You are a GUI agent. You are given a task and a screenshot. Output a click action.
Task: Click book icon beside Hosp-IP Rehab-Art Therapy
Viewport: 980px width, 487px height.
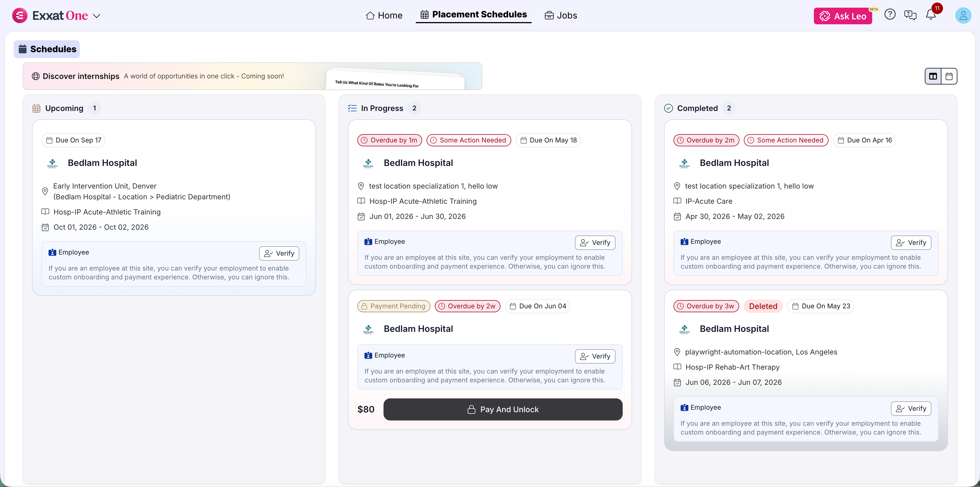pos(677,367)
